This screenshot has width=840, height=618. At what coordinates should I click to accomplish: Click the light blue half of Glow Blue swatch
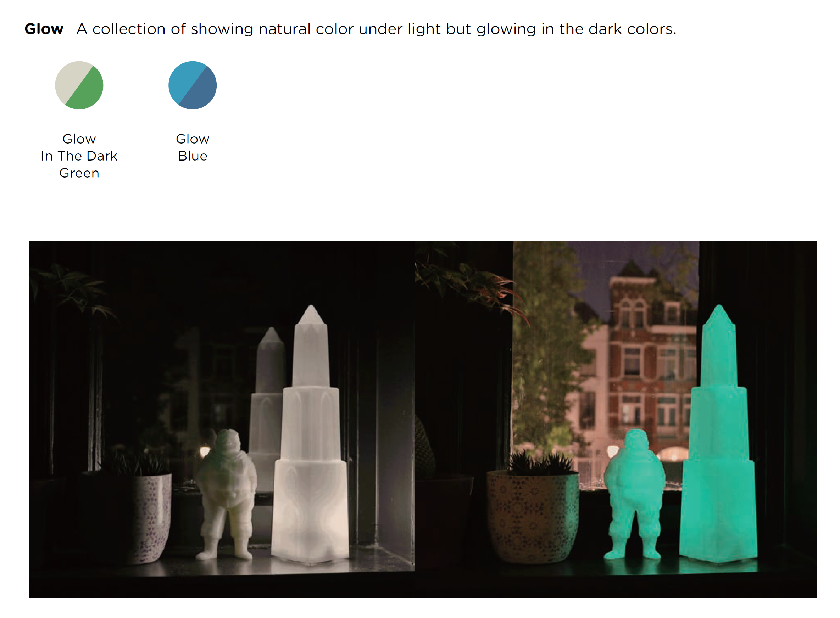(184, 79)
